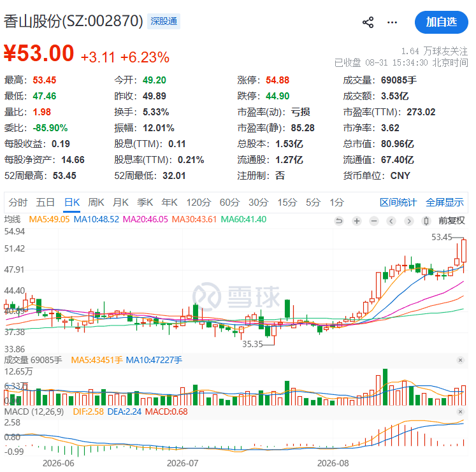
Task: Select the 季K tab
Action: pyautogui.click(x=145, y=202)
